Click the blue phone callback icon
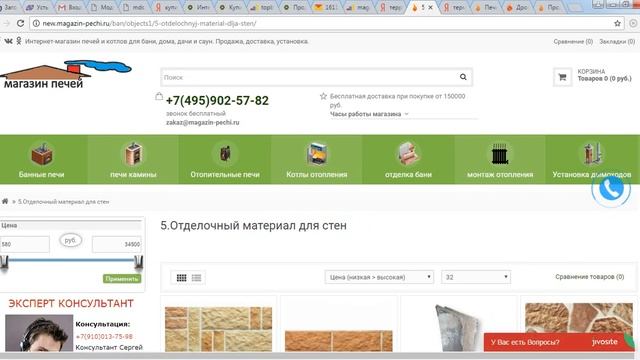 point(611,189)
